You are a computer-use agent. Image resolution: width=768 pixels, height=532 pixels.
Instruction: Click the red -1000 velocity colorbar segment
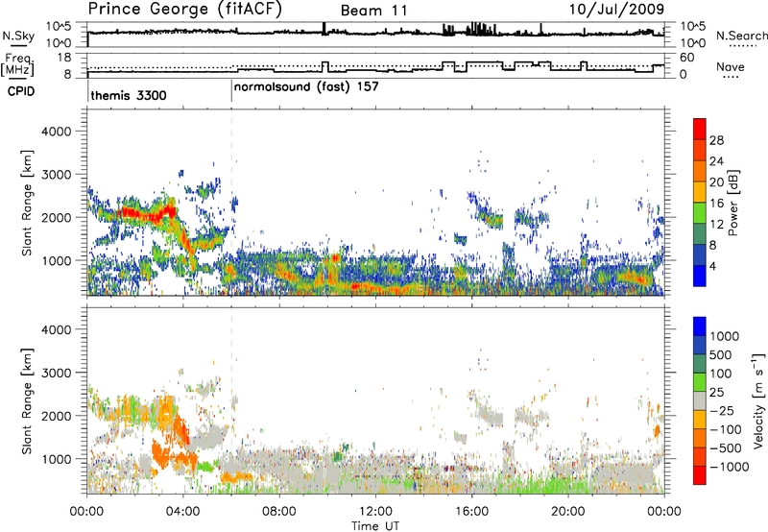click(700, 475)
